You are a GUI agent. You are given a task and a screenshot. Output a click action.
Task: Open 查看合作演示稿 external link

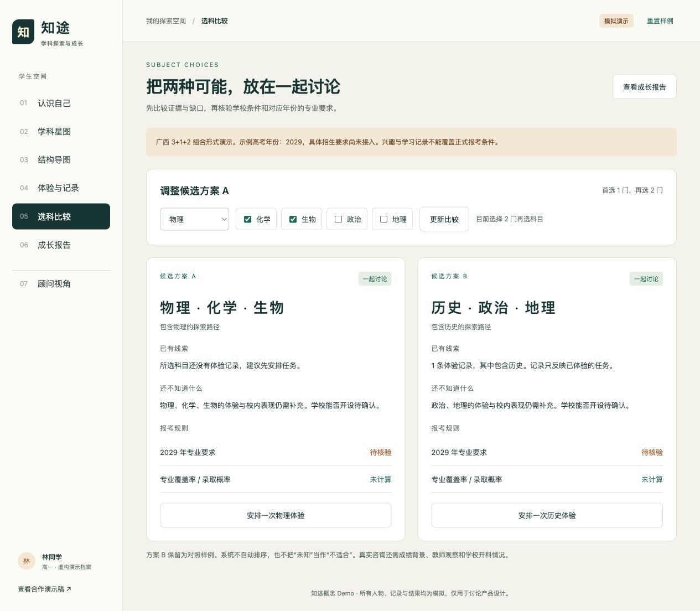pos(44,589)
